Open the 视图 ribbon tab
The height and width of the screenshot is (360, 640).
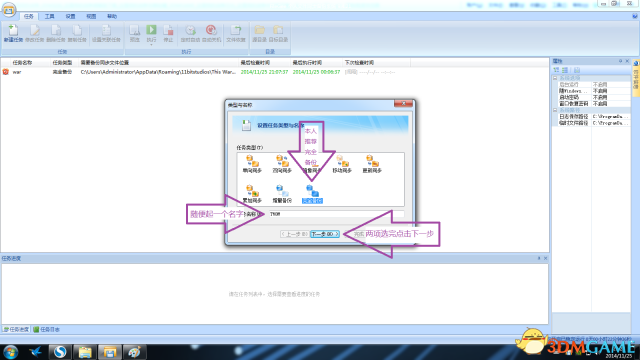tap(91, 16)
